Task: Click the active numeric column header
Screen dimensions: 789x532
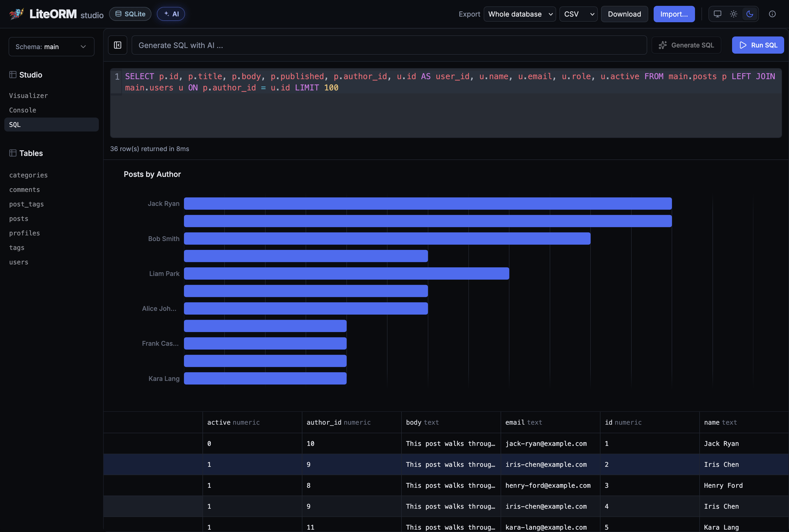Action: (x=252, y=422)
